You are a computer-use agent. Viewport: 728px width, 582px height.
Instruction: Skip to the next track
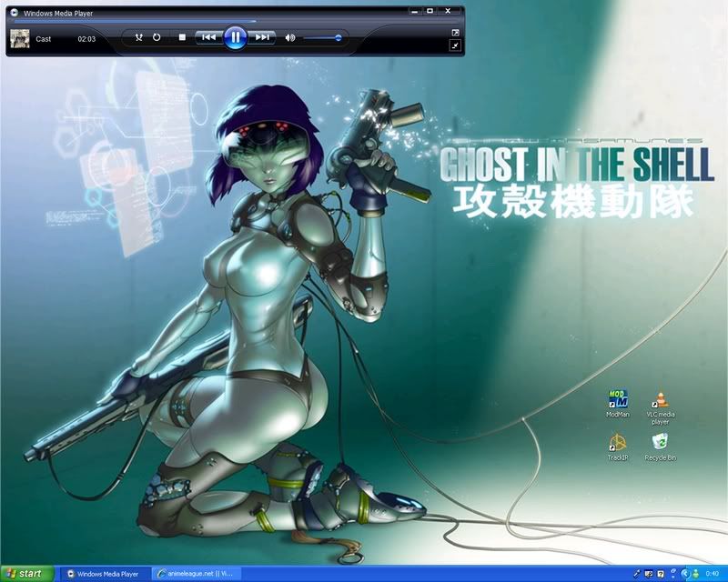click(262, 38)
